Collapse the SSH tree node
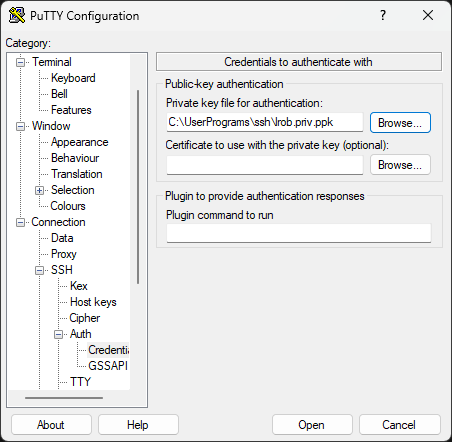Image resolution: width=452 pixels, height=442 pixels. (x=39, y=270)
